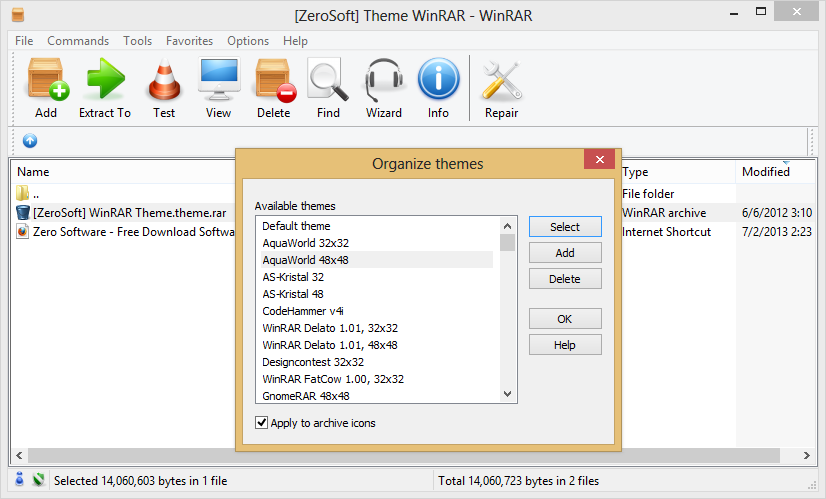This screenshot has width=826, height=499.
Task: Click the Repair tools icon
Action: pos(502,80)
